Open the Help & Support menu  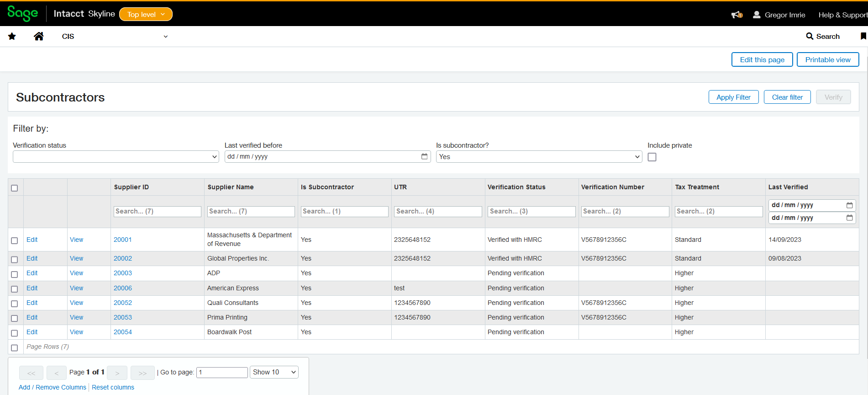[842, 15]
